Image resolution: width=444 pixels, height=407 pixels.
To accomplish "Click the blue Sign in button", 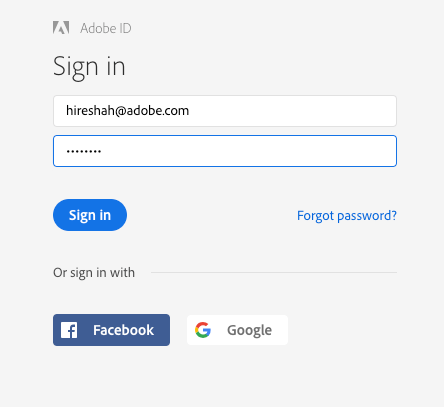I will (90, 215).
